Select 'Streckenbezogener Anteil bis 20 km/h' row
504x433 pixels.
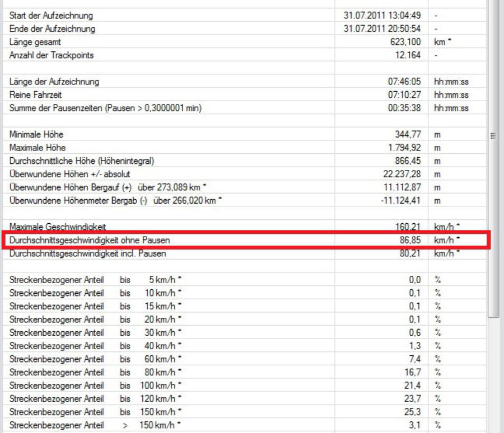[245, 319]
